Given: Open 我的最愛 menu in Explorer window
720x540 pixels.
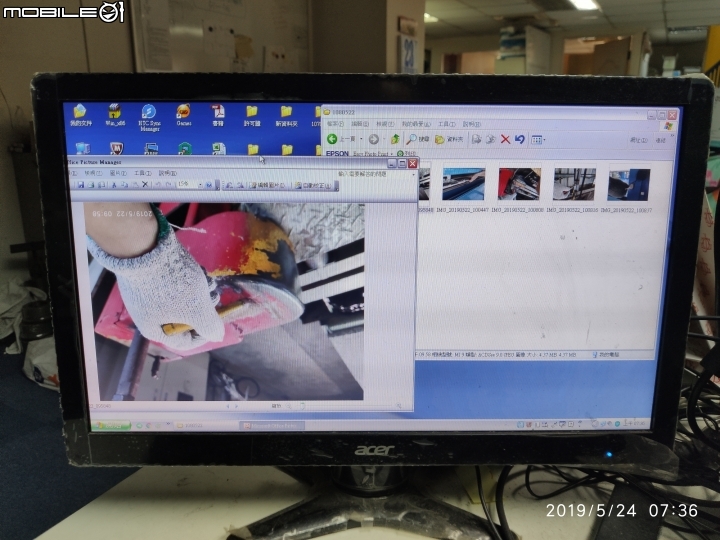Looking at the screenshot, I should [x=416, y=124].
